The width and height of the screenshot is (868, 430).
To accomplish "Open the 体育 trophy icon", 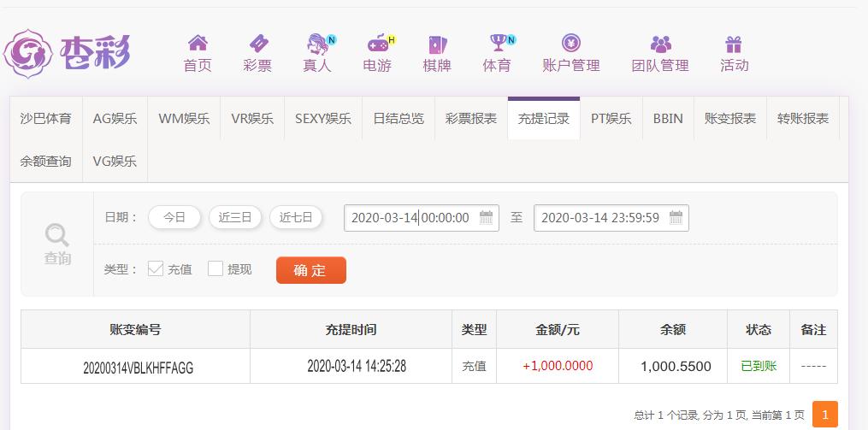I will click(x=498, y=43).
